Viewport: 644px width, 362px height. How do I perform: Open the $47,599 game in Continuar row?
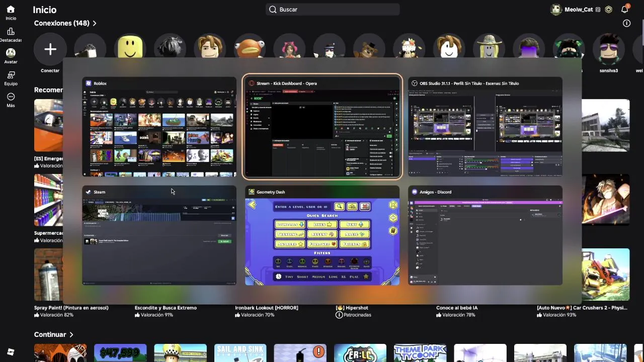(x=120, y=353)
